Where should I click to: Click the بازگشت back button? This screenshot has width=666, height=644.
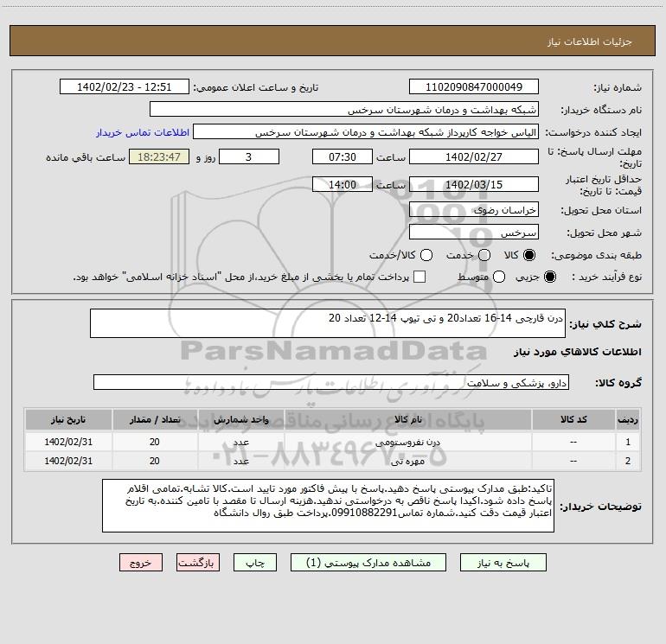click(x=198, y=563)
